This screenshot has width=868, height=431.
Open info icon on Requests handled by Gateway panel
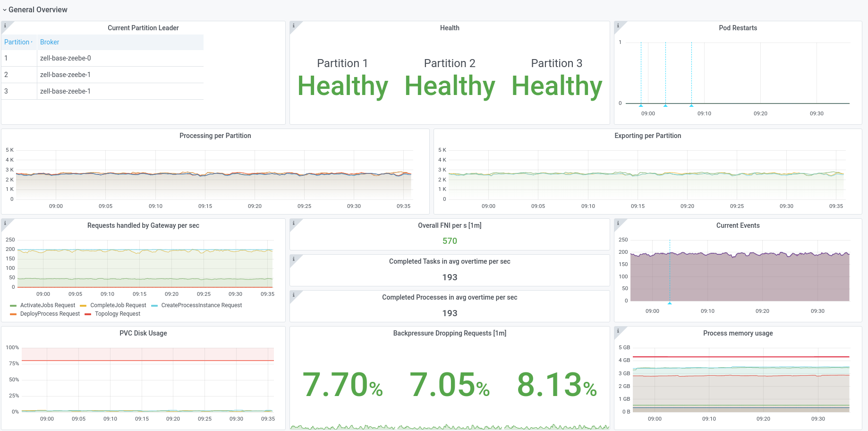5,223
